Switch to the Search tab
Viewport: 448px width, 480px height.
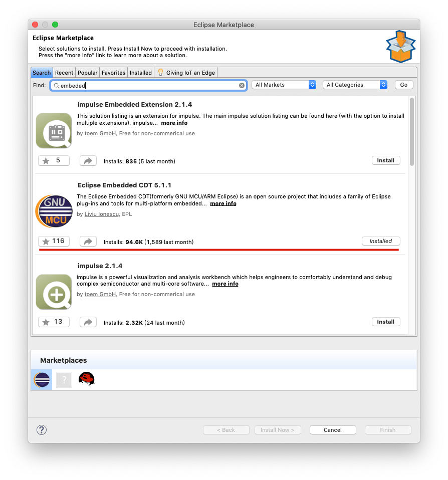tap(42, 73)
